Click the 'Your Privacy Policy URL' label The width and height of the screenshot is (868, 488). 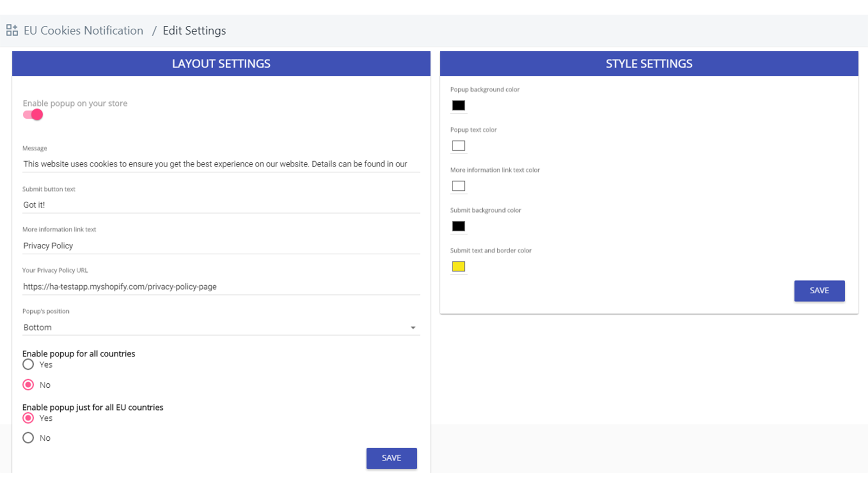click(x=55, y=270)
